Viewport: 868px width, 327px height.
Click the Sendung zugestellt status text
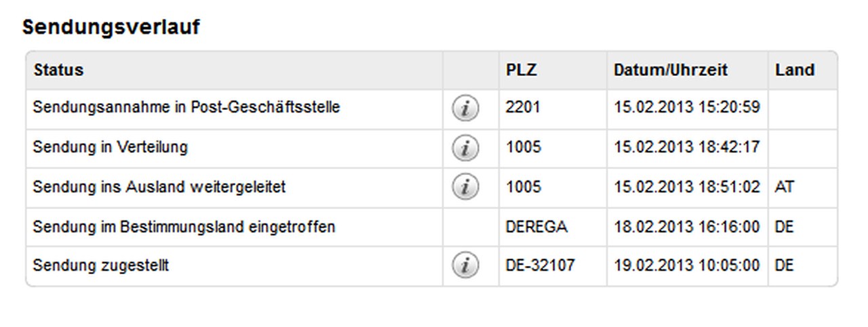100,265
